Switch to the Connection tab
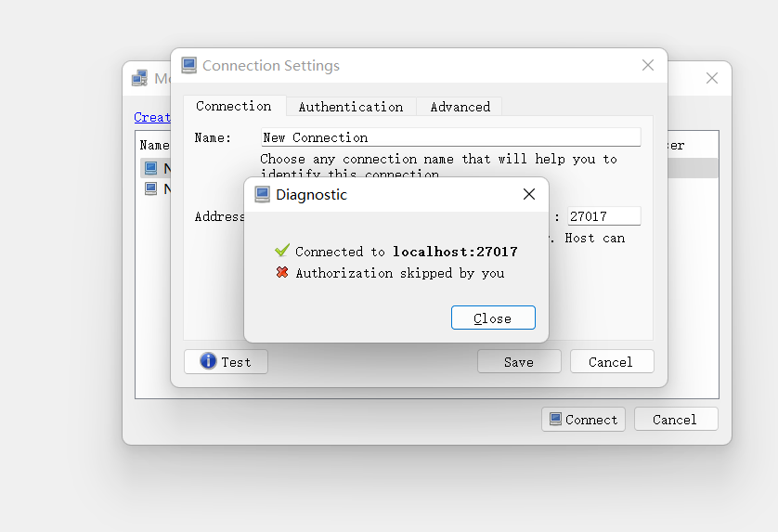 point(234,106)
